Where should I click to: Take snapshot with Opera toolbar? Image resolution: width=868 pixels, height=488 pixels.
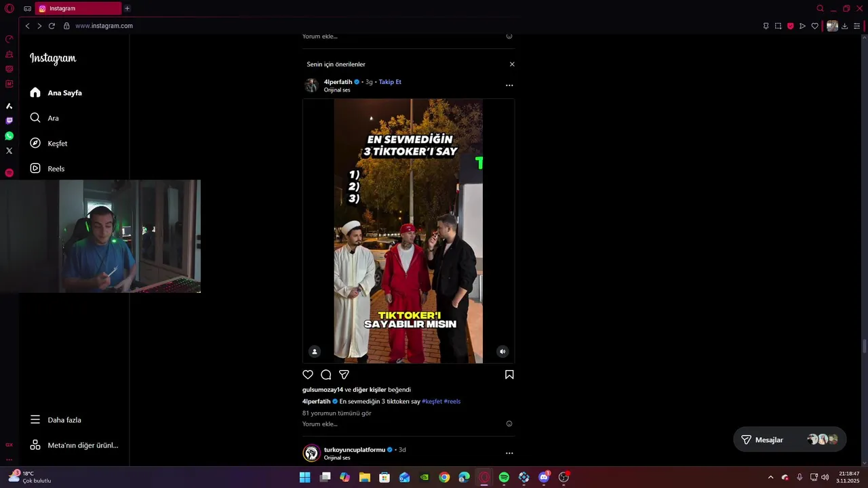[x=778, y=26]
